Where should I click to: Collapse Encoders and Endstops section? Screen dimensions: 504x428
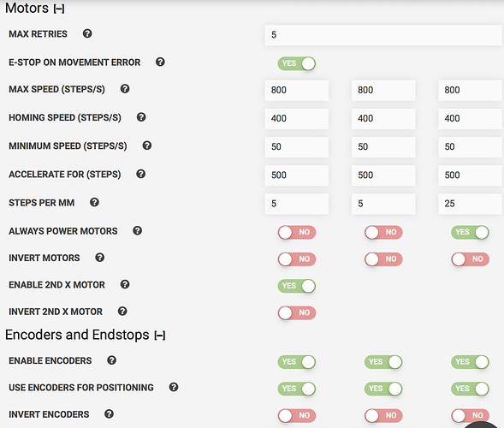pyautogui.click(x=160, y=336)
